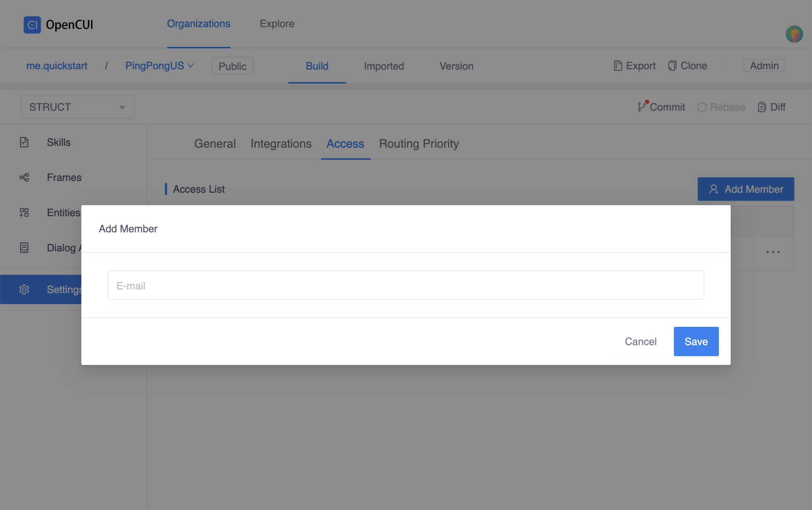Open the Routing Priority tab

coord(419,144)
